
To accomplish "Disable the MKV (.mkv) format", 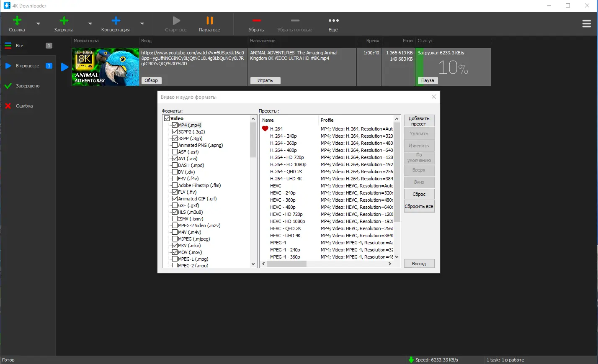I will point(175,245).
